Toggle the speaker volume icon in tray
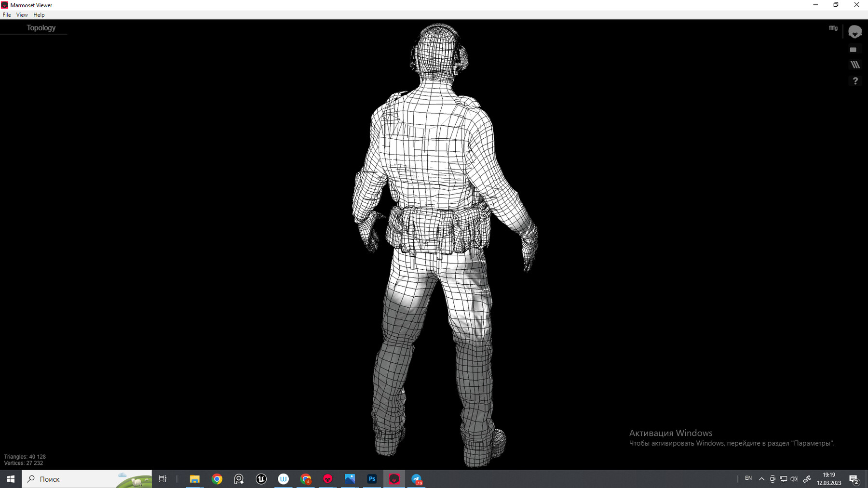The image size is (868, 488). coord(793,479)
